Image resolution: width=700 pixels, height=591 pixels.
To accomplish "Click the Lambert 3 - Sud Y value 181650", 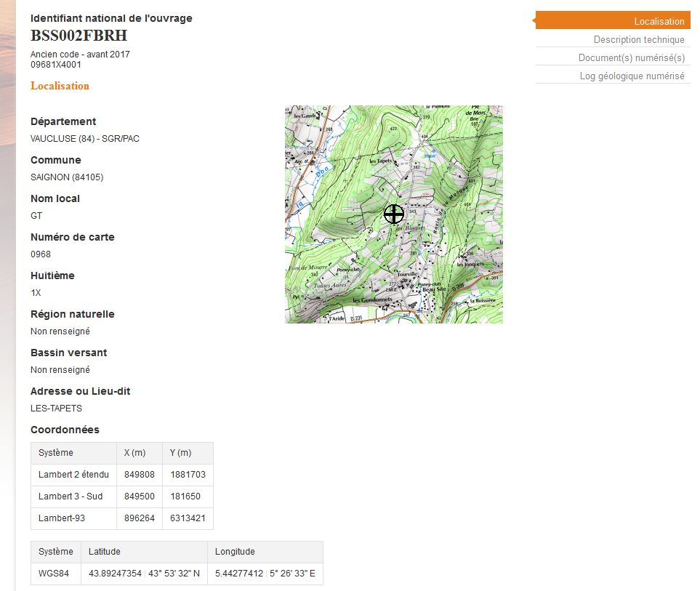I will click(x=185, y=496).
